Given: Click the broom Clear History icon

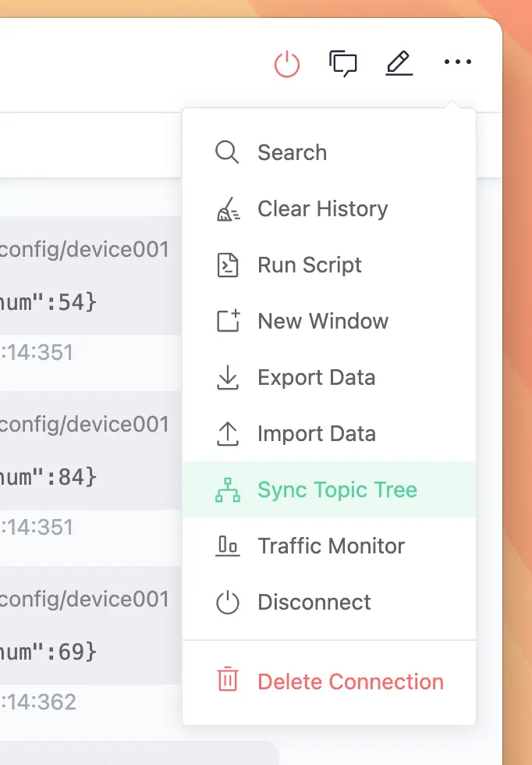Looking at the screenshot, I should pos(227,209).
